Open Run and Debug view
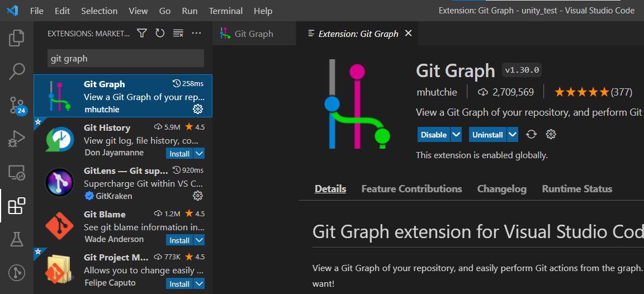This screenshot has width=644, height=294. [17, 139]
